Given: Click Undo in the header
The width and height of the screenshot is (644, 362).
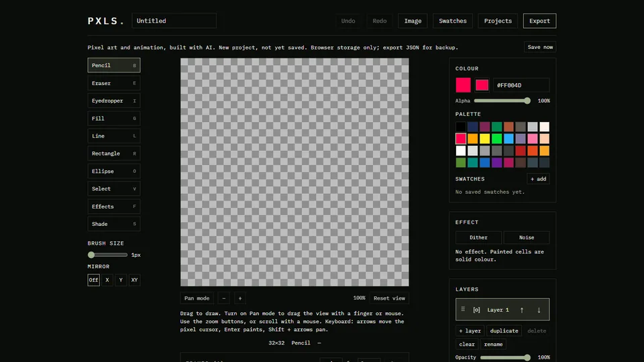Looking at the screenshot, I should [348, 21].
